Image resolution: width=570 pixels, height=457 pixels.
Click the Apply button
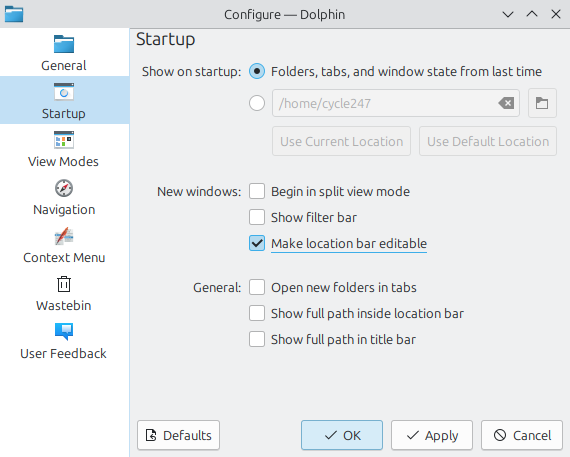click(432, 435)
